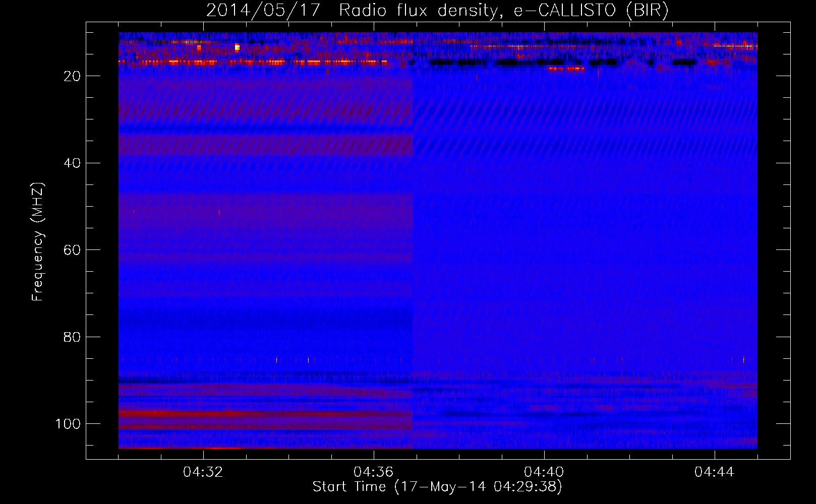Screen dimensions: 816x504
Task: Click the plot title with date 2014/05/17
Action: point(438,11)
